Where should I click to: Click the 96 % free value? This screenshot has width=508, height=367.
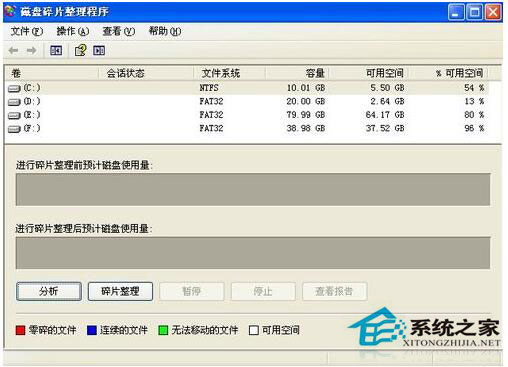[474, 128]
